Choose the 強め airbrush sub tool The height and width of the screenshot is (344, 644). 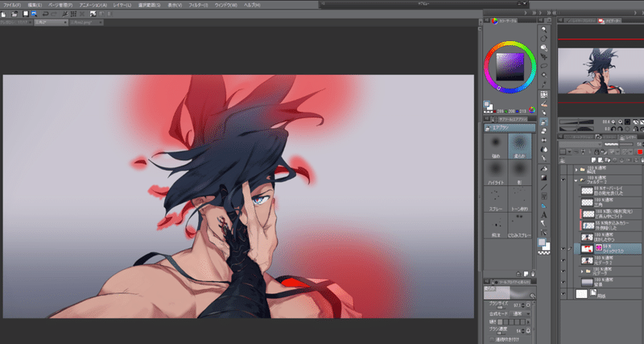point(496,147)
